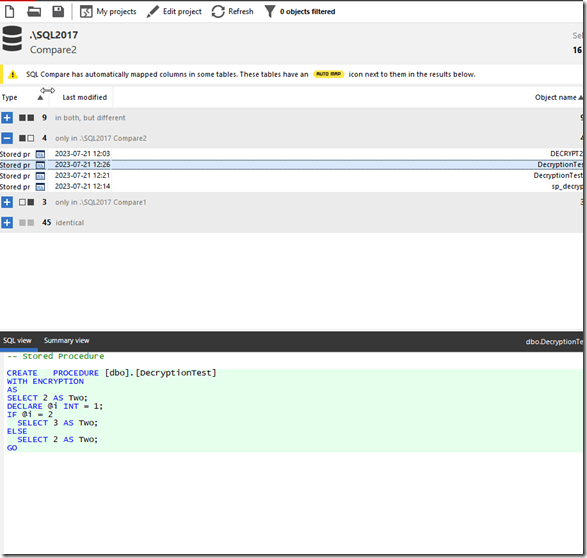The width and height of the screenshot is (587, 558).
Task: Click the both-squares icon for different objects
Action: pyautogui.click(x=27, y=118)
